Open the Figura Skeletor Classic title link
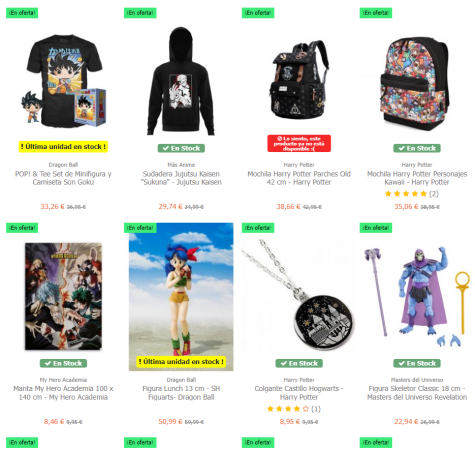The width and height of the screenshot is (475, 451). coord(417,393)
